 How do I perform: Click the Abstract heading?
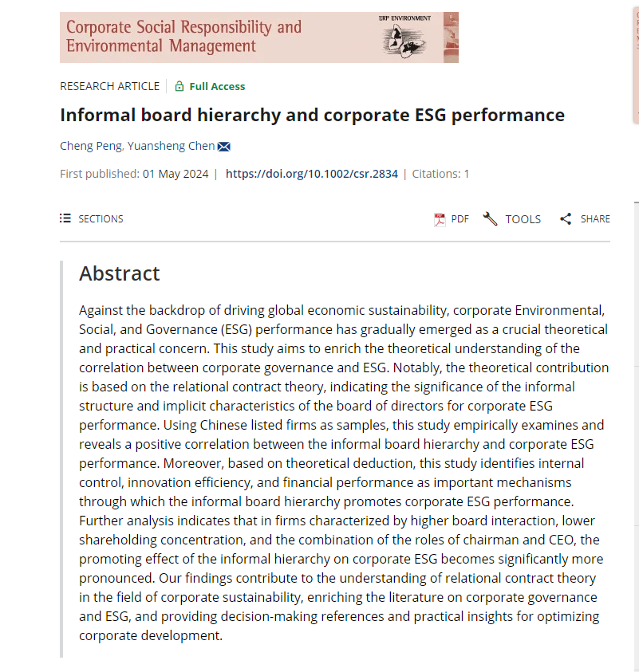[119, 273]
